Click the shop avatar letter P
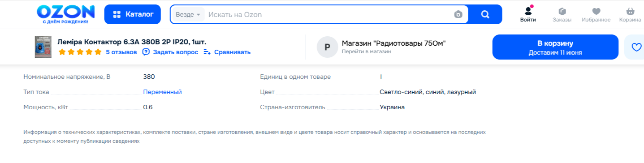Screen dimensions: 644x163 click(x=327, y=47)
